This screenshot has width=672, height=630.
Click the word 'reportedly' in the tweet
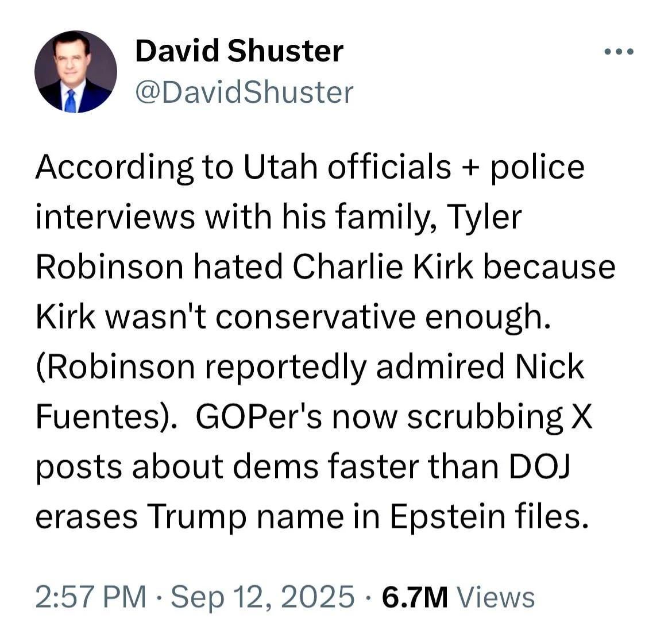(x=285, y=367)
